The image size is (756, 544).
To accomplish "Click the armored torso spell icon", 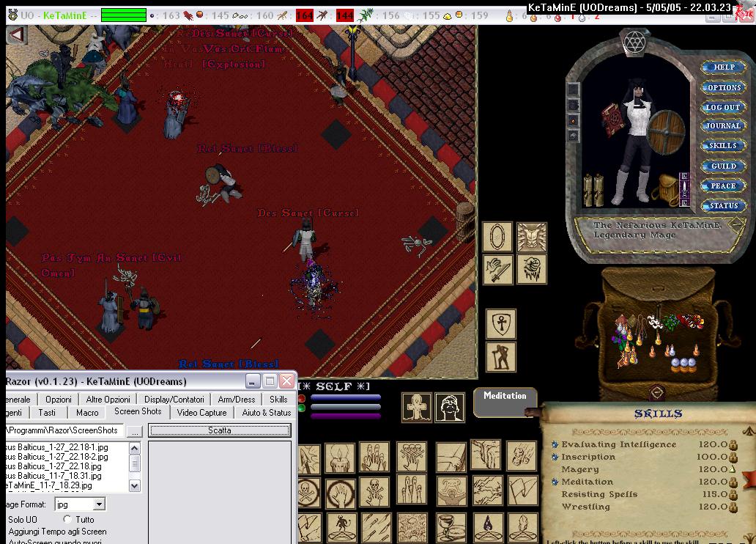I will [x=532, y=237].
